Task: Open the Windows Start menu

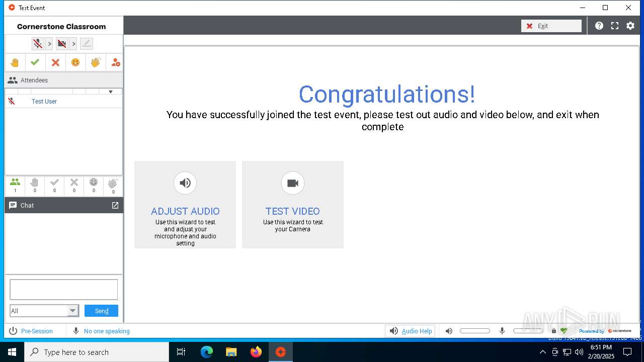Action: 12,352
